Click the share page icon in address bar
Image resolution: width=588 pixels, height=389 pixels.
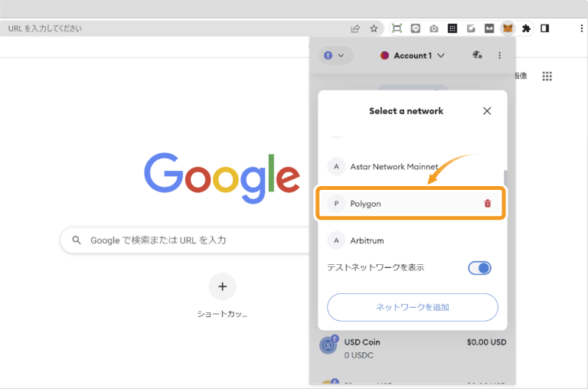tap(355, 28)
